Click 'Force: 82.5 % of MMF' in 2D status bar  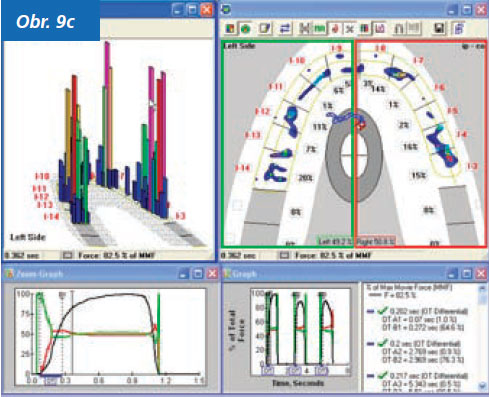[333, 256]
